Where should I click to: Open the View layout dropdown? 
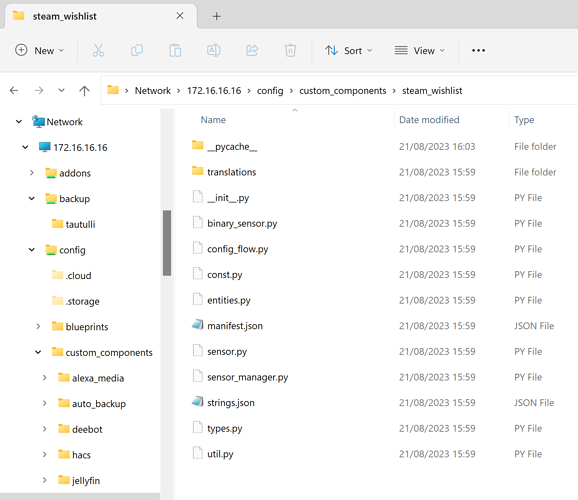click(419, 50)
